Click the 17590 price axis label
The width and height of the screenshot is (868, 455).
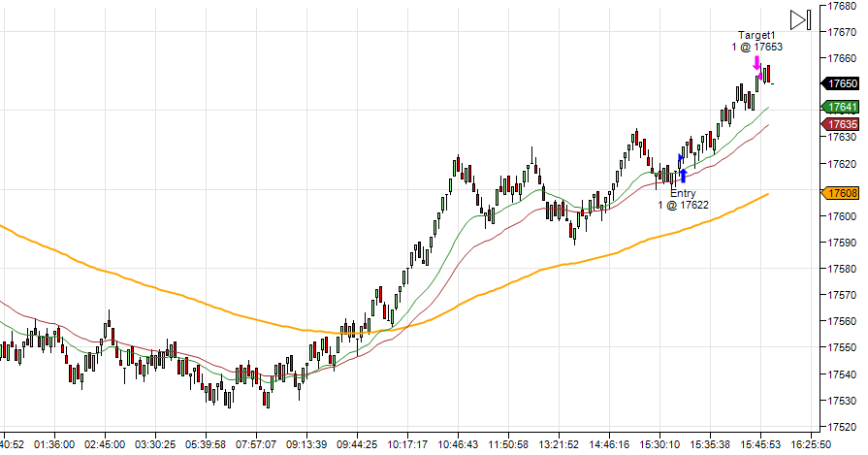tap(842, 243)
